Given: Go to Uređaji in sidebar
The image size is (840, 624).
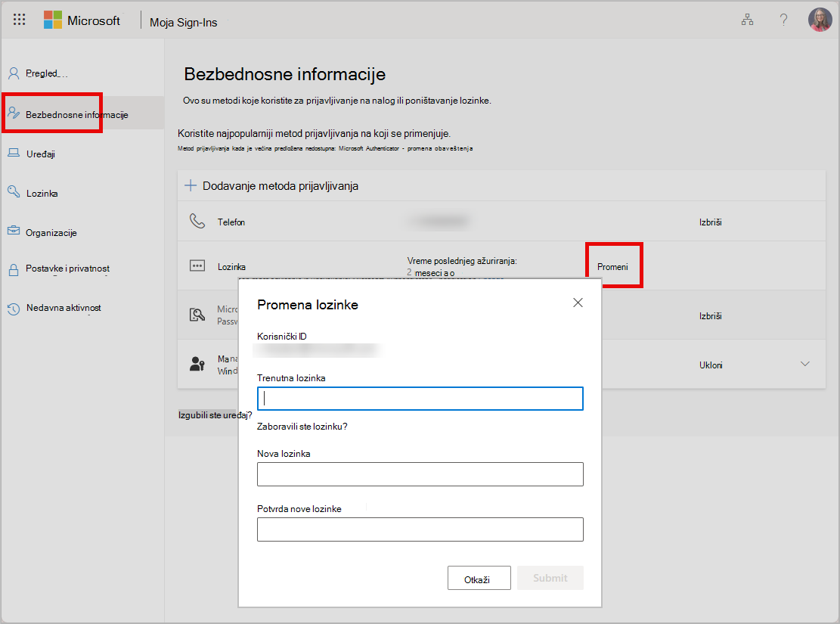Looking at the screenshot, I should click(41, 154).
